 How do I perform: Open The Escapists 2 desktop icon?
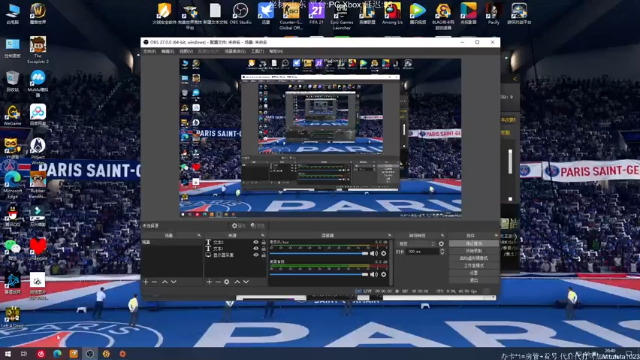click(38, 50)
